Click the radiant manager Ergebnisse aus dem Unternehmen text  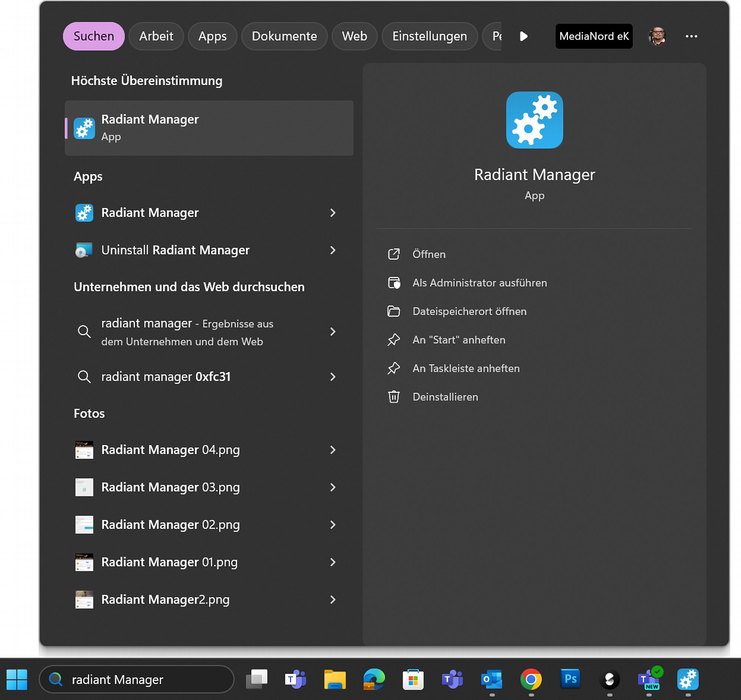pyautogui.click(x=187, y=332)
